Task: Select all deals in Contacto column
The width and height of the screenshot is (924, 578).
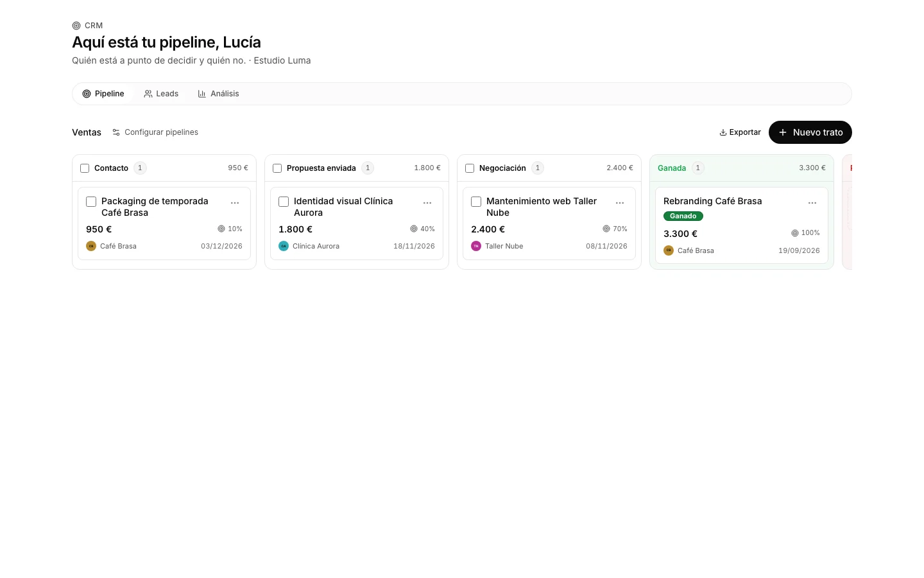Action: [x=85, y=168]
